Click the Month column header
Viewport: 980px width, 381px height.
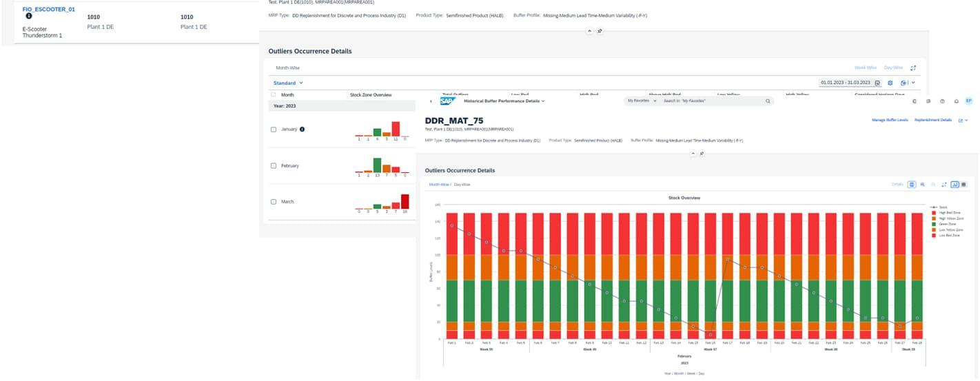(287, 94)
